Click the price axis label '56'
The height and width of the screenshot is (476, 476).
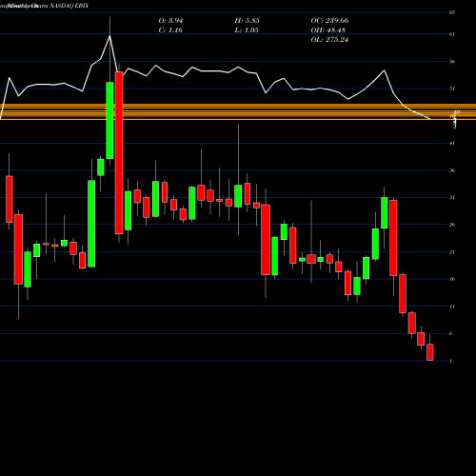click(x=452, y=61)
